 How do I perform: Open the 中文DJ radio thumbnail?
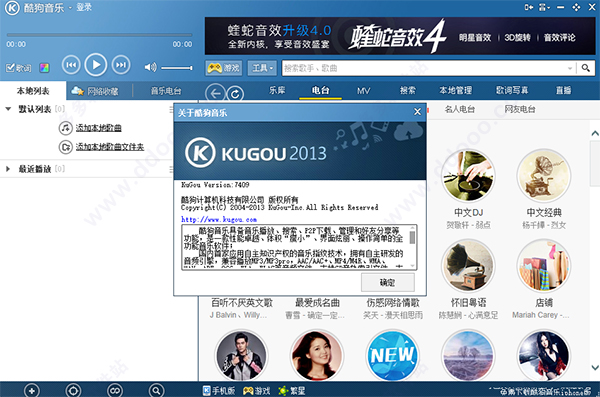[x=468, y=176]
